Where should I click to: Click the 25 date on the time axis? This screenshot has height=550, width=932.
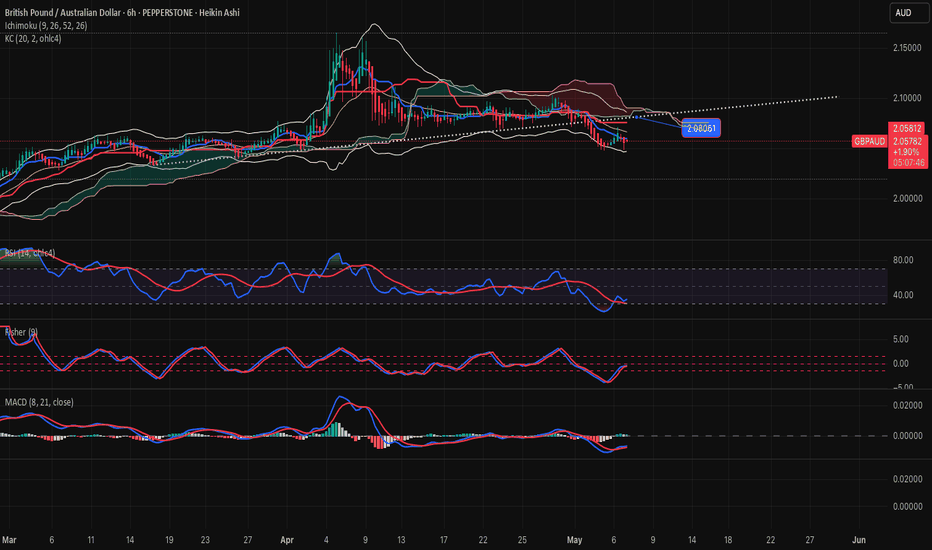(x=522, y=540)
